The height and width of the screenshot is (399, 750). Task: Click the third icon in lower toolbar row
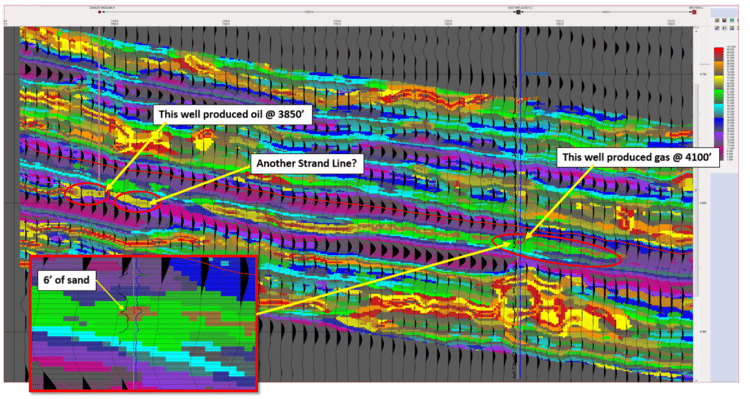(732, 28)
